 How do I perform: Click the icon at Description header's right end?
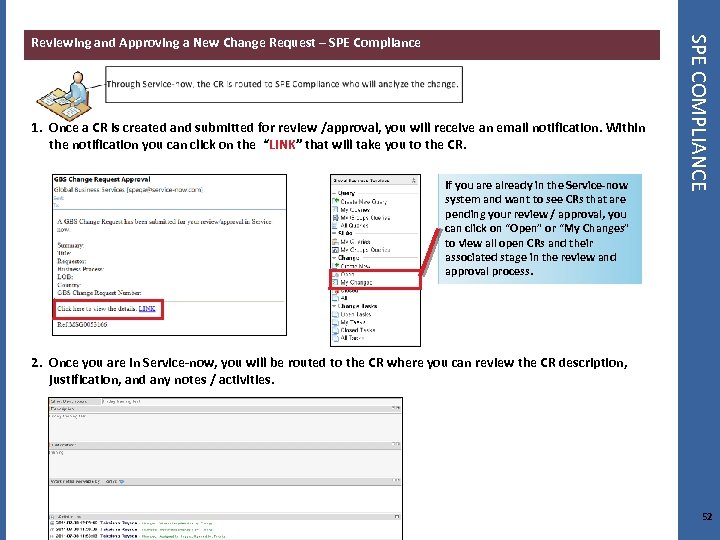396,408
